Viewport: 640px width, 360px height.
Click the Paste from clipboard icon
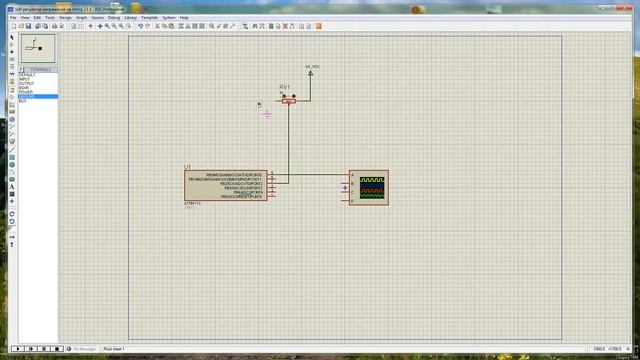(171, 26)
